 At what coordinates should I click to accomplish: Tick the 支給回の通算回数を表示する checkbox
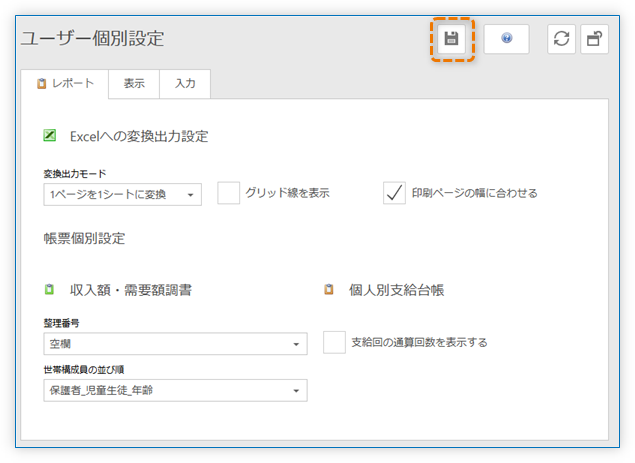(334, 342)
